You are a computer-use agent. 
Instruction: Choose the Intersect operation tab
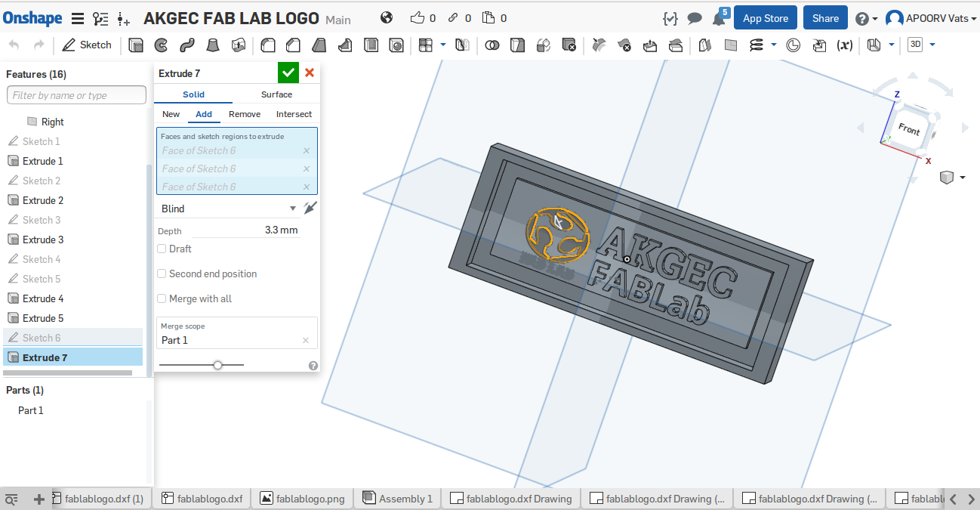coord(294,114)
